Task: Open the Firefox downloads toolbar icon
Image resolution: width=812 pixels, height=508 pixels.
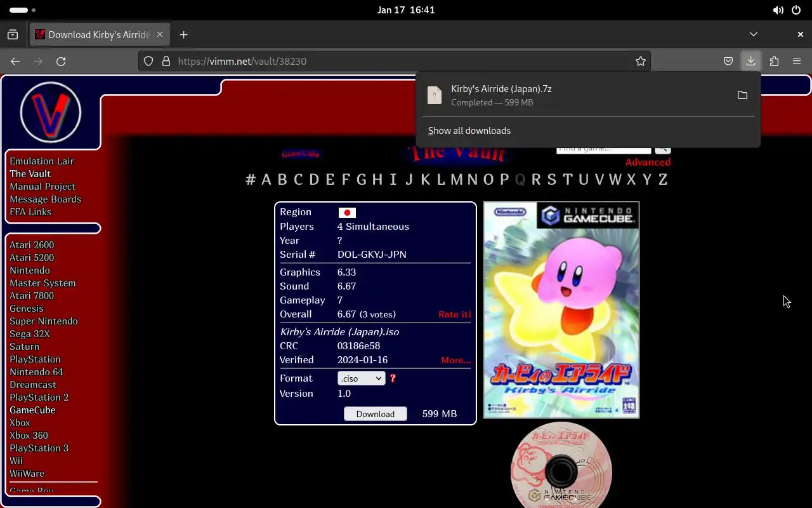Action: [x=750, y=61]
